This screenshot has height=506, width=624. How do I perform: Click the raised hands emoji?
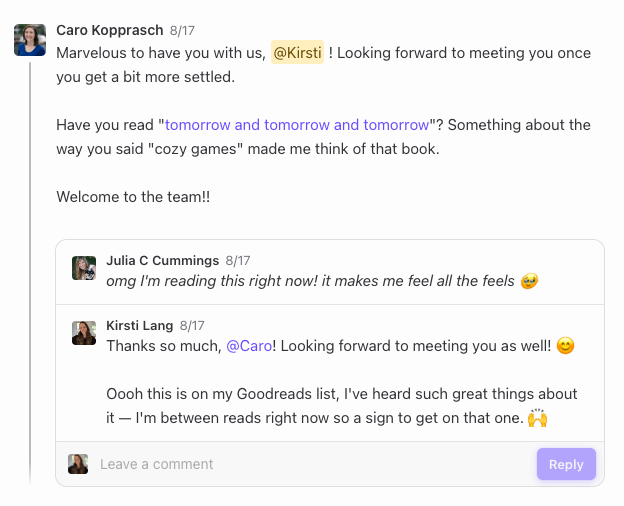(x=538, y=418)
